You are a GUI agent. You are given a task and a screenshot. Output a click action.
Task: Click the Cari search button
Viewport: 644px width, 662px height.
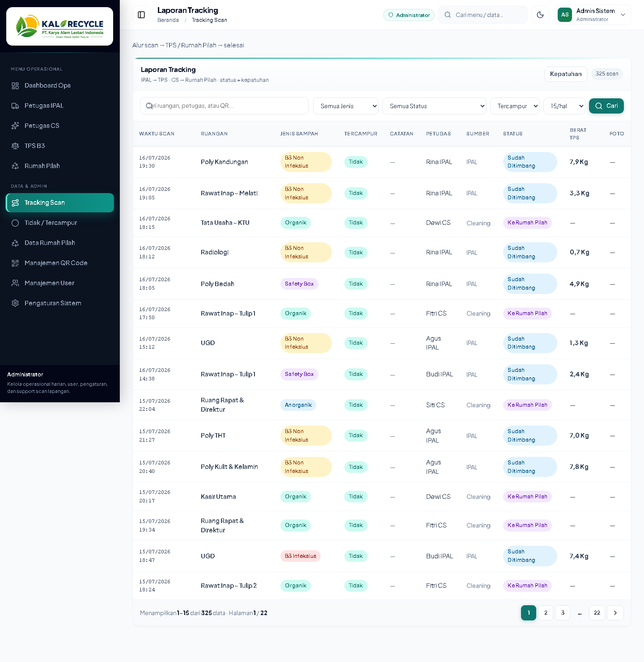coord(606,106)
